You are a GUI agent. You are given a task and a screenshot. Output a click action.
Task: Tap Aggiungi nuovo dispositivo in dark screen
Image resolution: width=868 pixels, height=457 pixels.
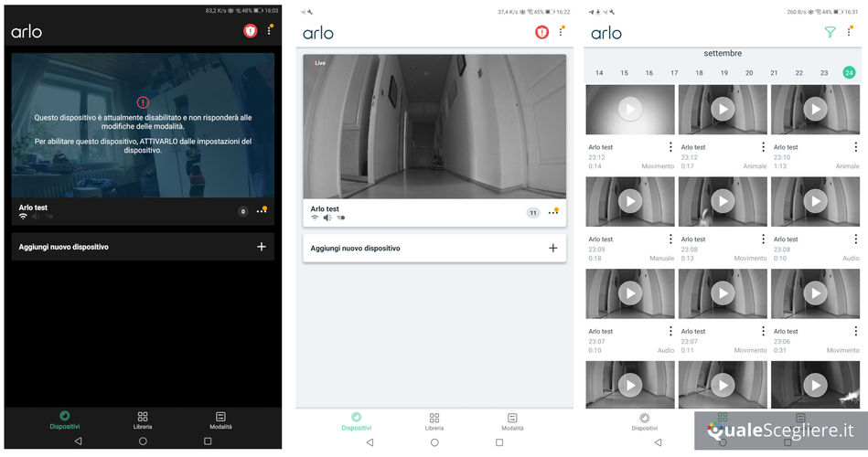(x=143, y=247)
